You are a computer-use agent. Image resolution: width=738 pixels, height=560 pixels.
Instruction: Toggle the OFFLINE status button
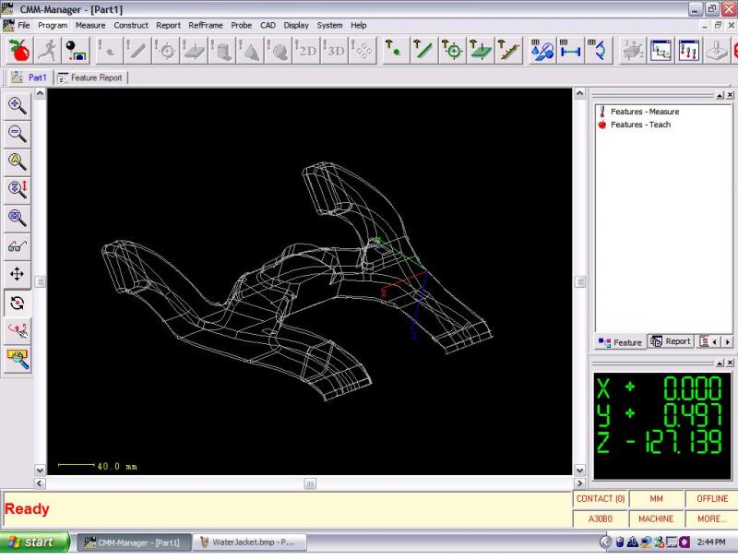pyautogui.click(x=712, y=499)
